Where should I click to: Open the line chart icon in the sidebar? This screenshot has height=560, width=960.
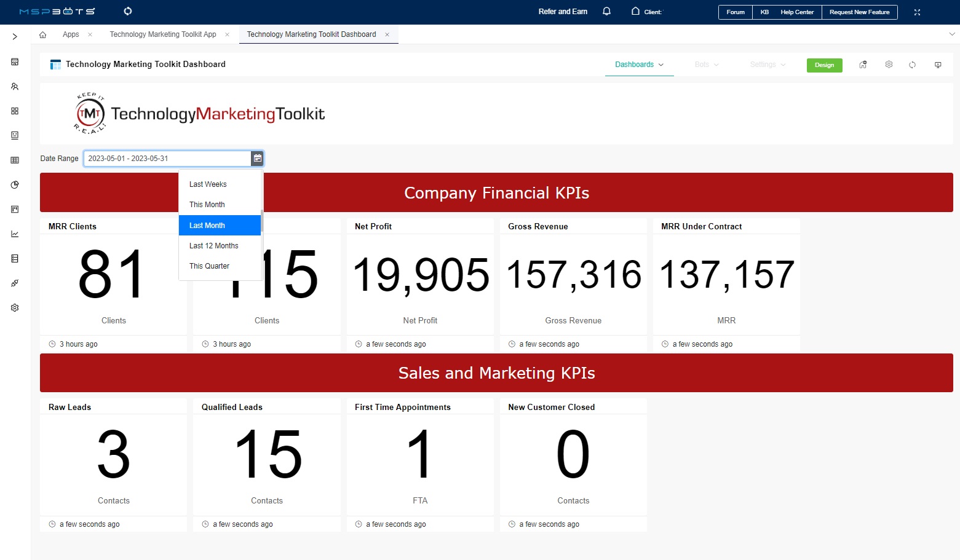tap(15, 234)
